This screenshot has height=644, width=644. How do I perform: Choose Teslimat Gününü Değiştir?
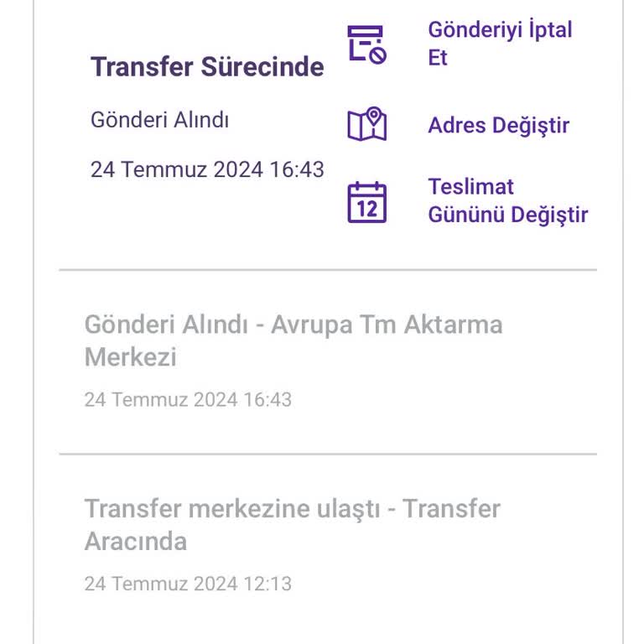507,200
